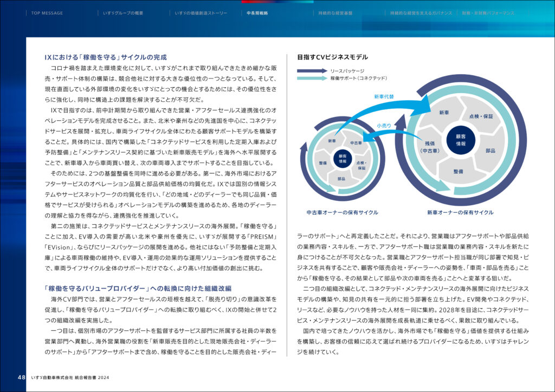Click 整備 segment in the large cycle
The height and width of the screenshot is (392, 555).
click(458, 172)
